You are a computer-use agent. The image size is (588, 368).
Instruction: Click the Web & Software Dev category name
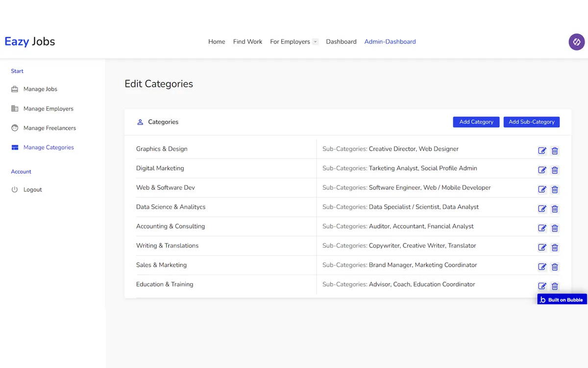[166, 187]
